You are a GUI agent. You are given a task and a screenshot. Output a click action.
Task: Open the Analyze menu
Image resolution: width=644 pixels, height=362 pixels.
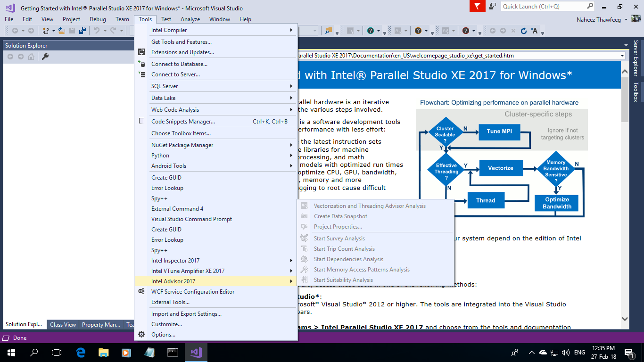(x=190, y=19)
